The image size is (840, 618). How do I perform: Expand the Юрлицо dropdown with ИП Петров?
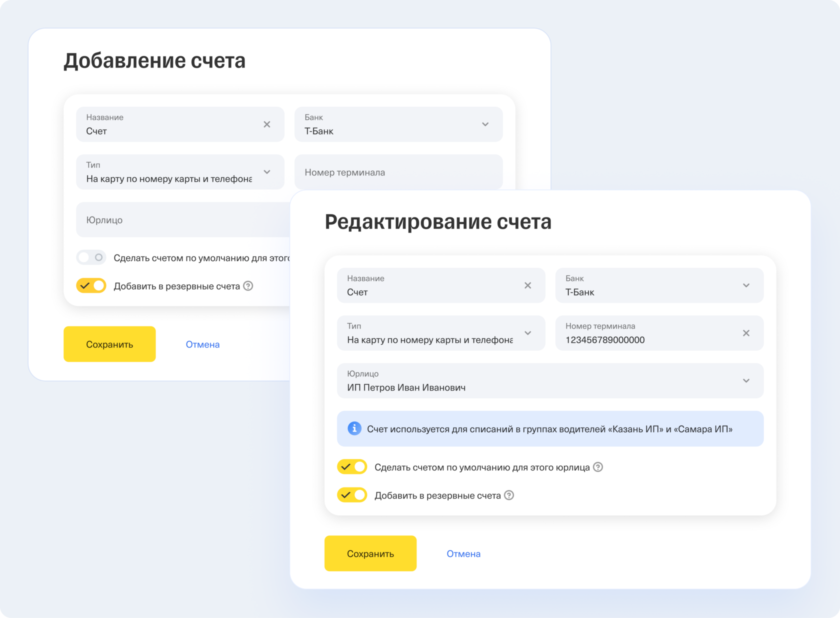[x=746, y=381]
